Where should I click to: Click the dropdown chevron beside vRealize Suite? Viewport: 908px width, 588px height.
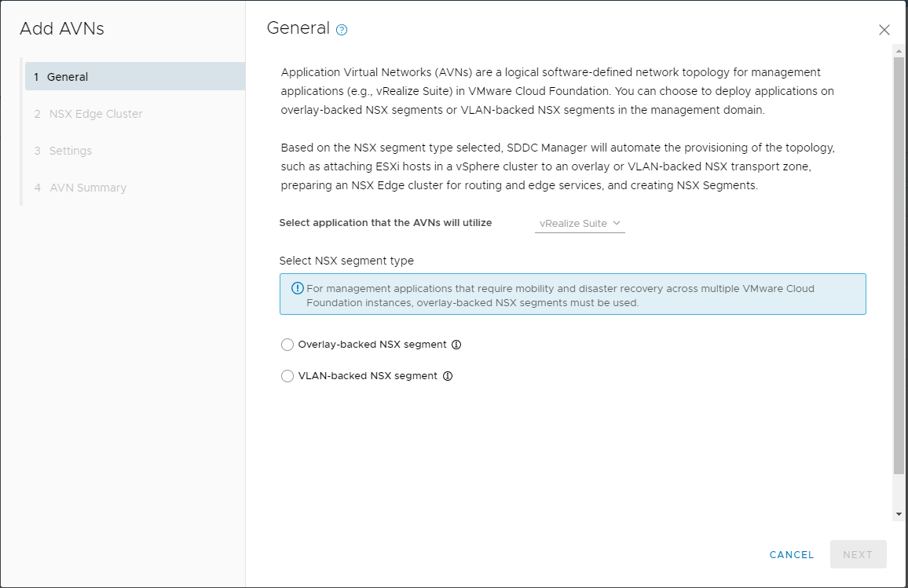pyautogui.click(x=617, y=224)
